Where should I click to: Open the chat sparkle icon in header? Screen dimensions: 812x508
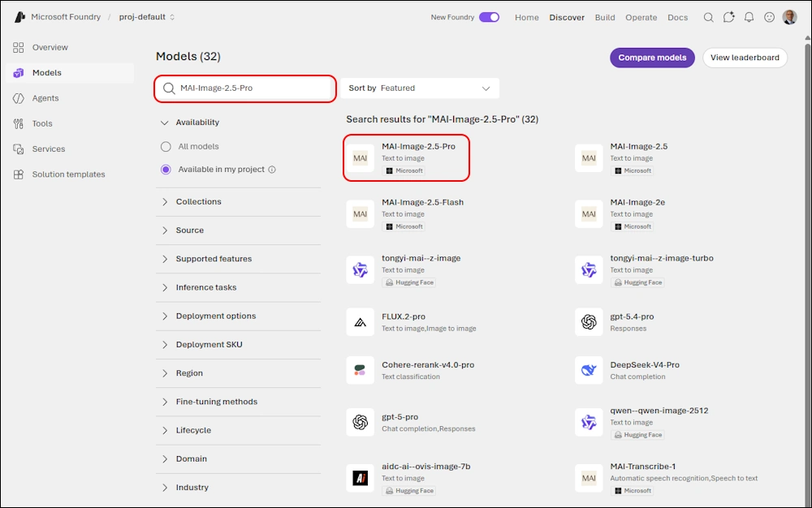[728, 17]
